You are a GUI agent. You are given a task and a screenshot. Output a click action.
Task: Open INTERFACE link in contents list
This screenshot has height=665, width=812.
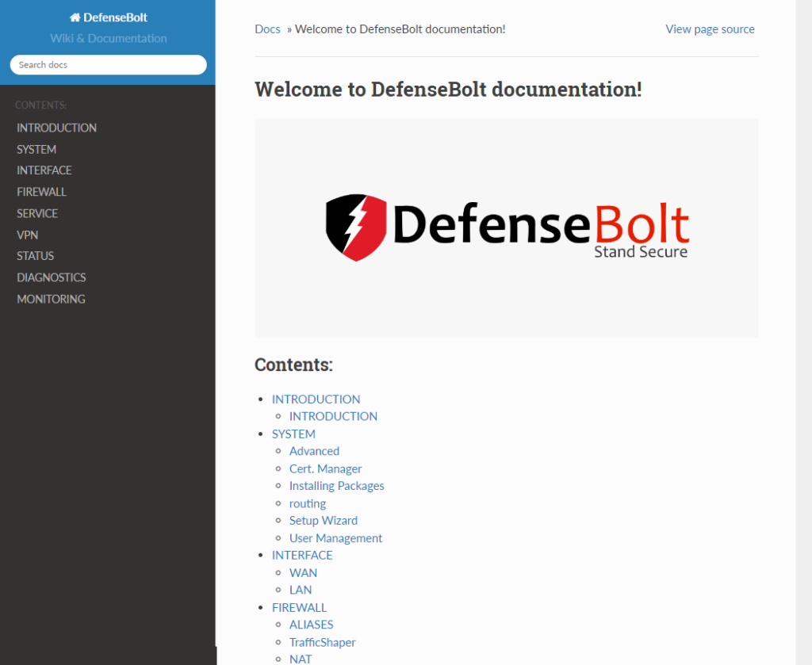click(302, 555)
